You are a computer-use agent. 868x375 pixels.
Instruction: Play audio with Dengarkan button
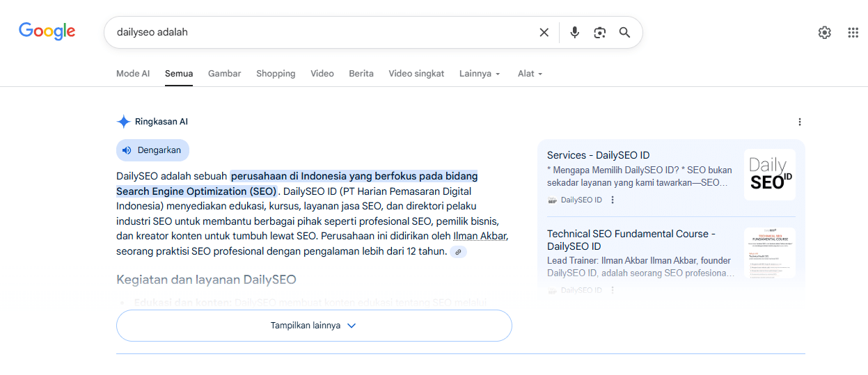coord(152,150)
